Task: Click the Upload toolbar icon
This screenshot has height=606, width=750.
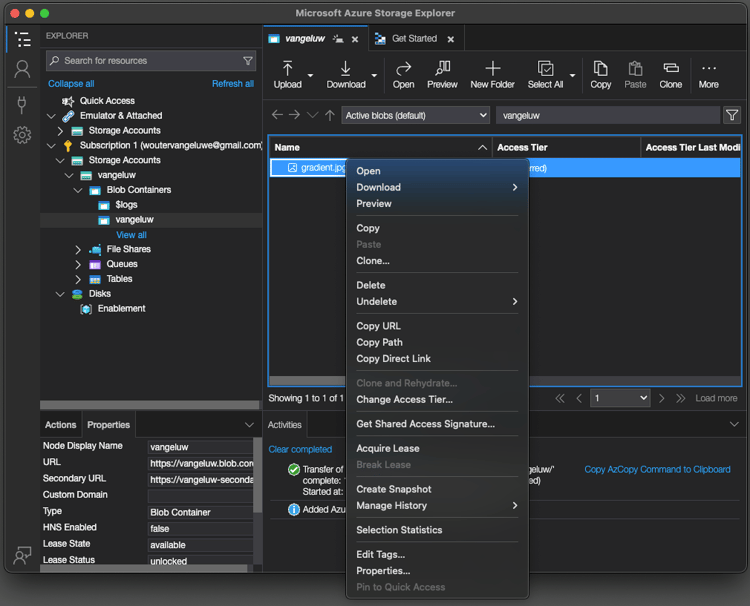Action: point(287,74)
